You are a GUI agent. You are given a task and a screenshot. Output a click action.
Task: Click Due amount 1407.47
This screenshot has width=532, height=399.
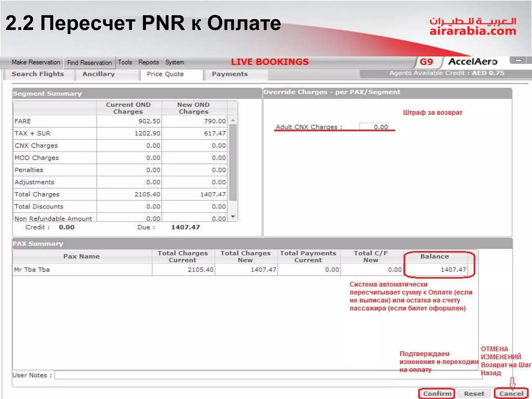click(185, 227)
